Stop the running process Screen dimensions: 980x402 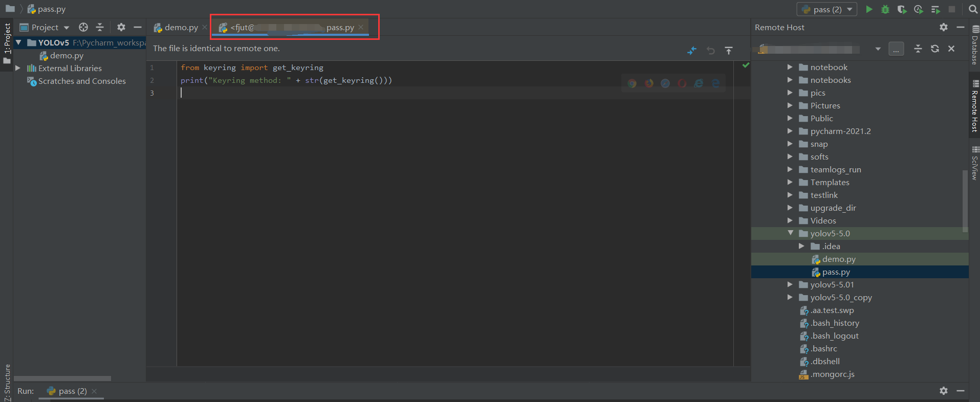coord(952,9)
